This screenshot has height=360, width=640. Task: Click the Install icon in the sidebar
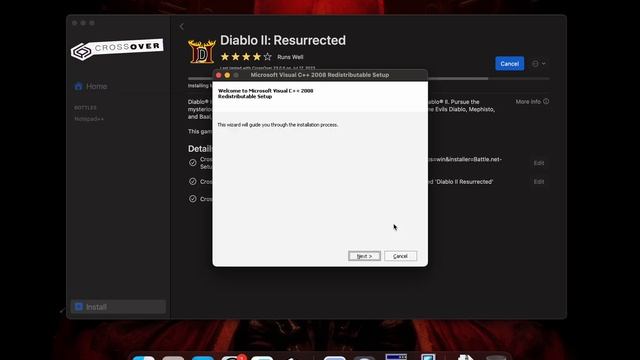click(x=79, y=307)
